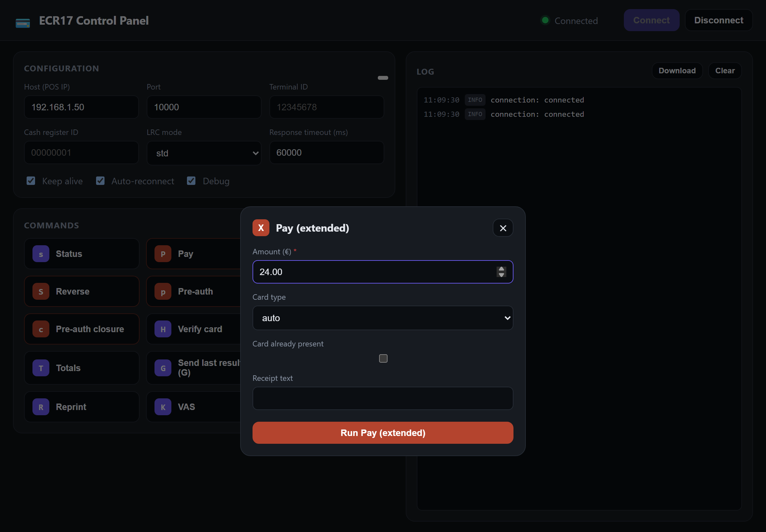Click the green Connected status dot
The image size is (766, 532).
(x=545, y=20)
